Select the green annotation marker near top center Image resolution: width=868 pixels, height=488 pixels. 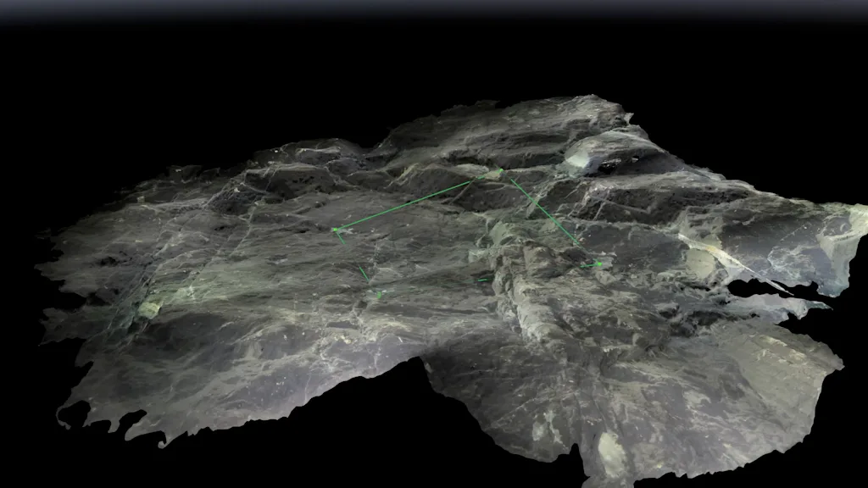[x=500, y=169]
